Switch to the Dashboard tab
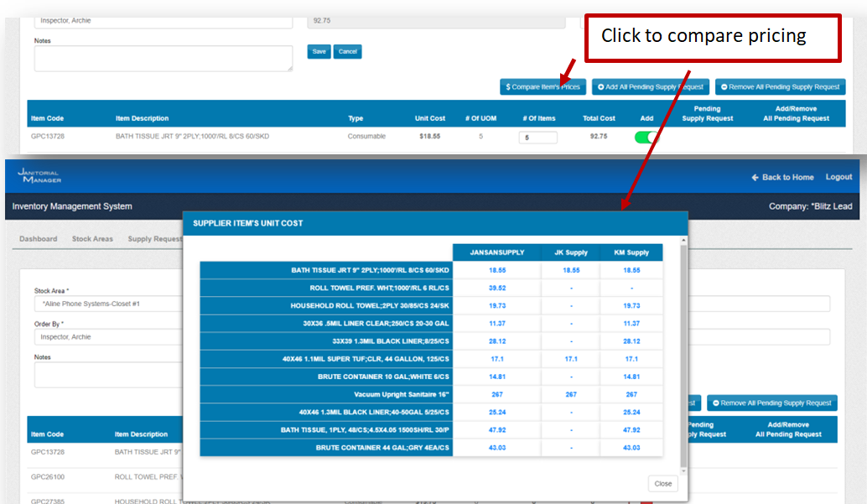Image resolution: width=867 pixels, height=504 pixels. (39, 239)
